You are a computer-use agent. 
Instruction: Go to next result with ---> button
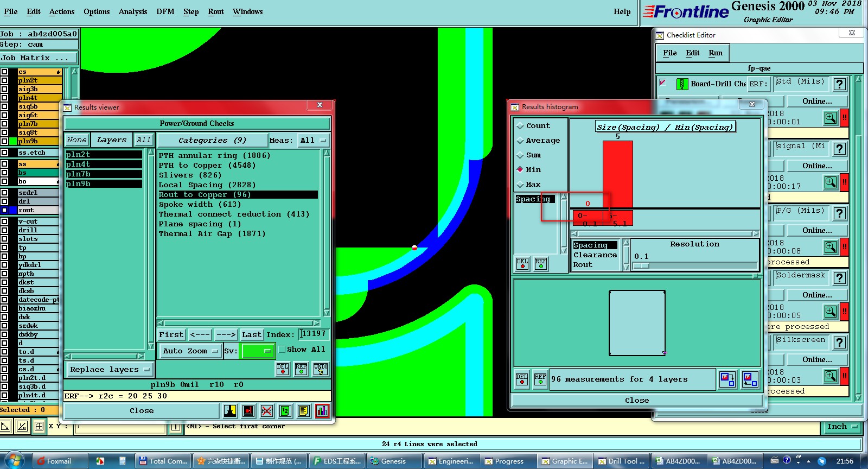click(x=226, y=334)
